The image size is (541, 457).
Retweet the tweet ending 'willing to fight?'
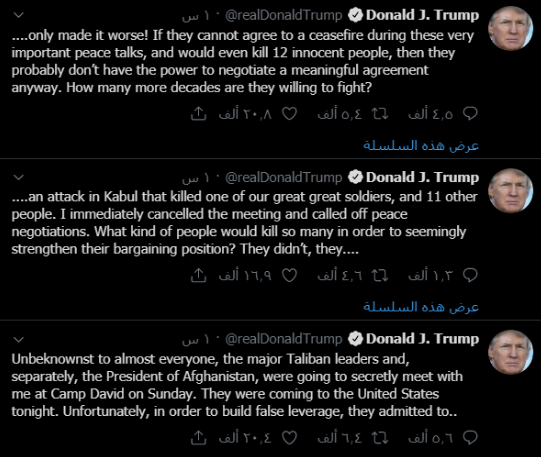click(x=380, y=114)
